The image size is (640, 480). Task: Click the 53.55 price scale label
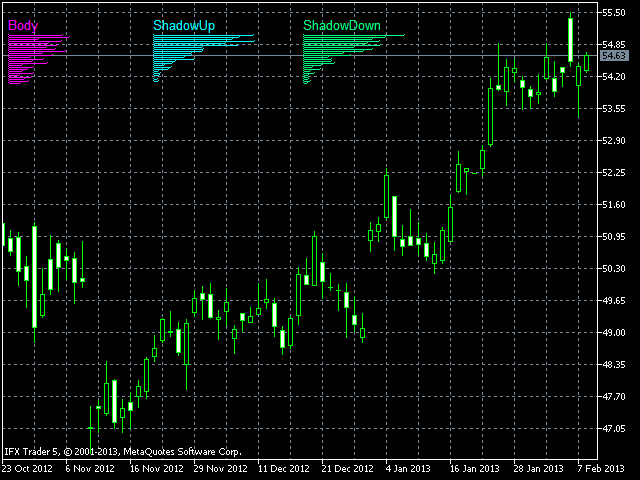pyautogui.click(x=614, y=109)
